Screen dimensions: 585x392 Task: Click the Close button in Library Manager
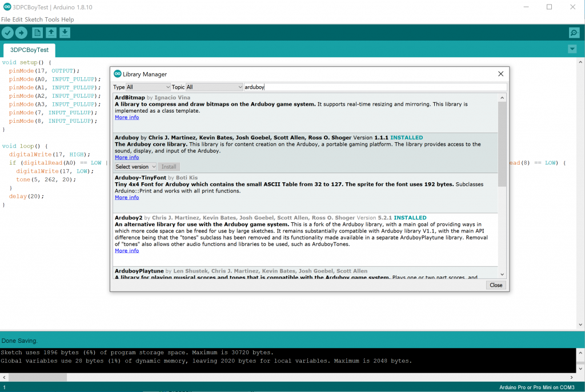pyautogui.click(x=496, y=285)
